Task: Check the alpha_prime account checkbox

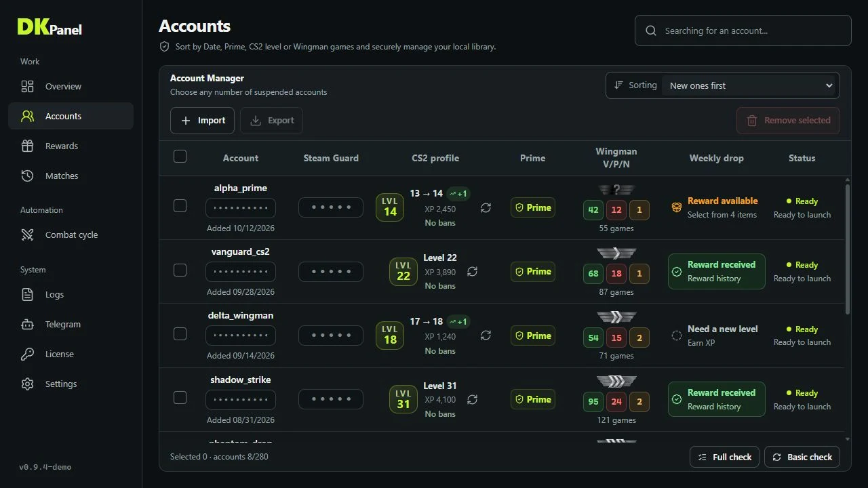Action: [180, 205]
